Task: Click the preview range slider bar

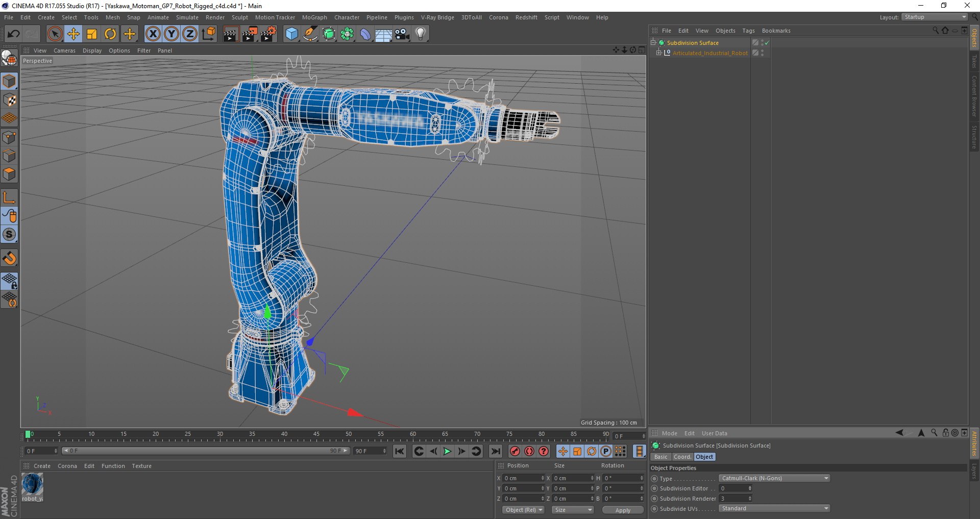Action: tap(206, 451)
